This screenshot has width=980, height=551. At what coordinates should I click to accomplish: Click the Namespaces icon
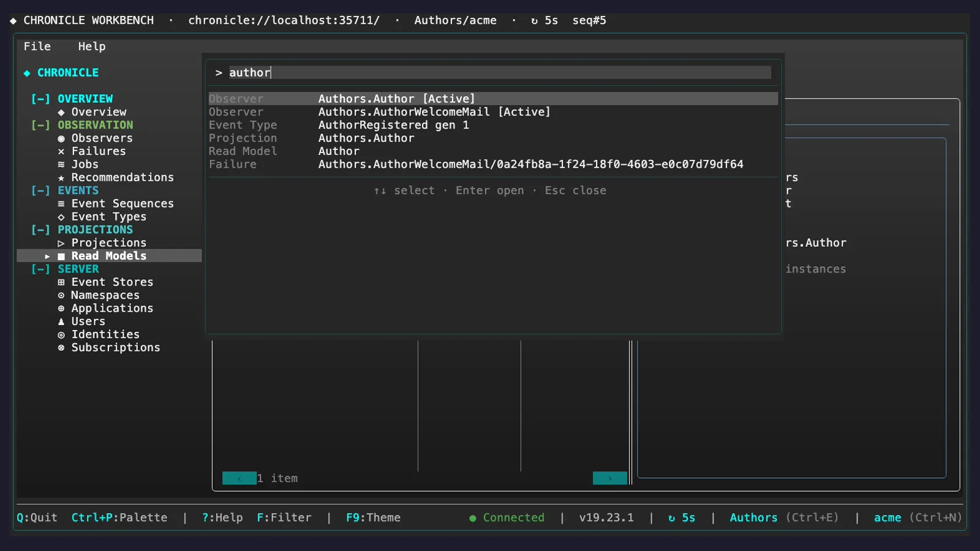click(x=61, y=296)
